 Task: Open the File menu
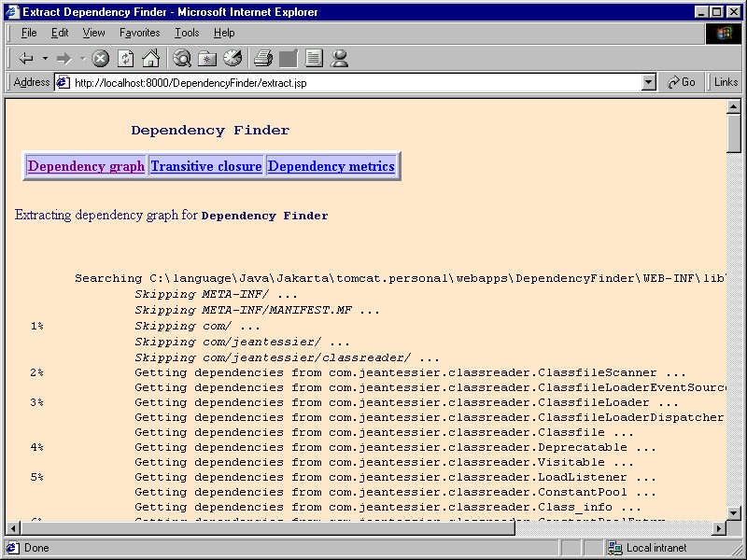[29, 33]
